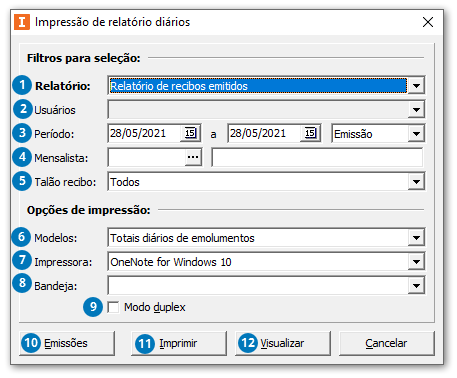
Task: Click the Imprimir button
Action: 179,343
